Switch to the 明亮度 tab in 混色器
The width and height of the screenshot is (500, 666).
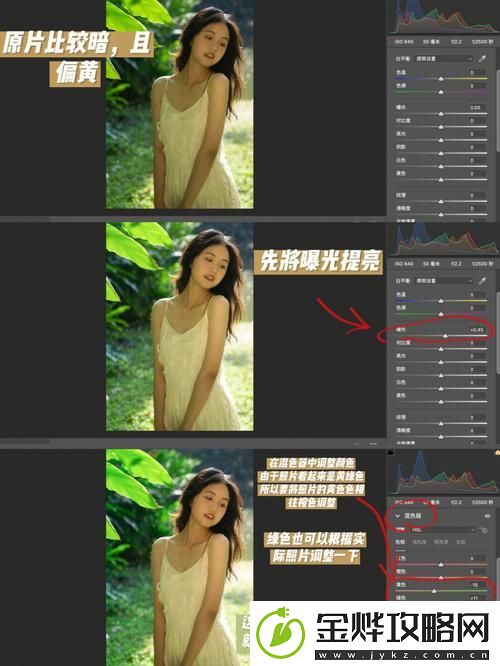441,542
